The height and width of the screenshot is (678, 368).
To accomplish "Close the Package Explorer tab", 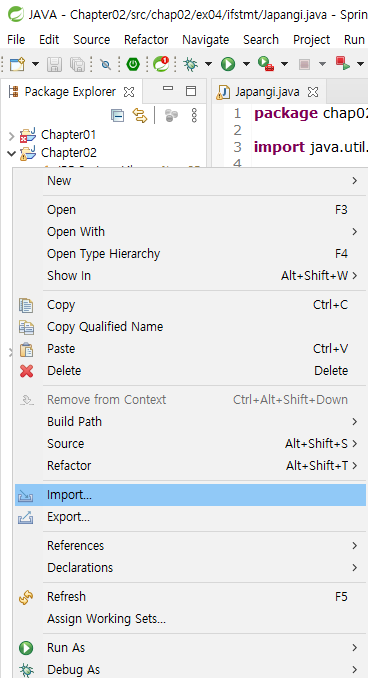I will pyautogui.click(x=129, y=92).
